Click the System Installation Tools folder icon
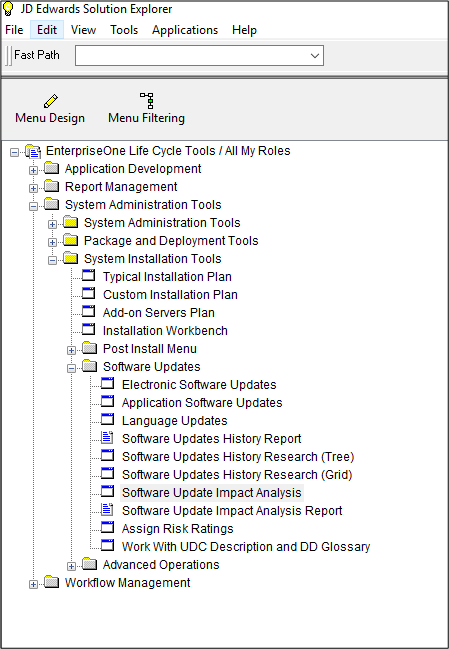 [x=71, y=258]
